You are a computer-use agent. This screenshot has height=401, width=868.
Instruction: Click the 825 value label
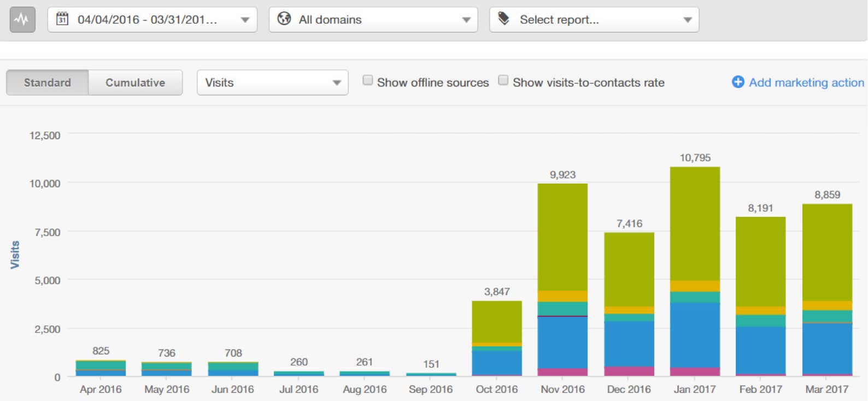101,351
